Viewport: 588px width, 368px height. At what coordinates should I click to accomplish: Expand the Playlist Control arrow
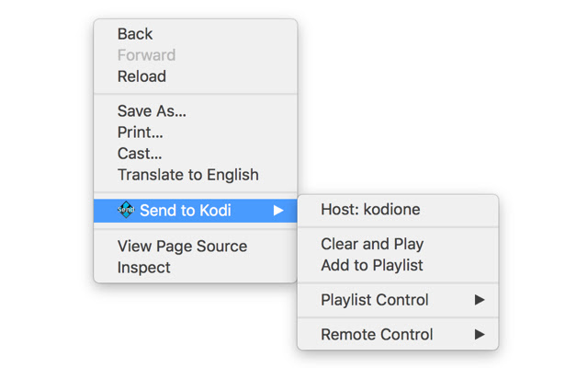480,300
